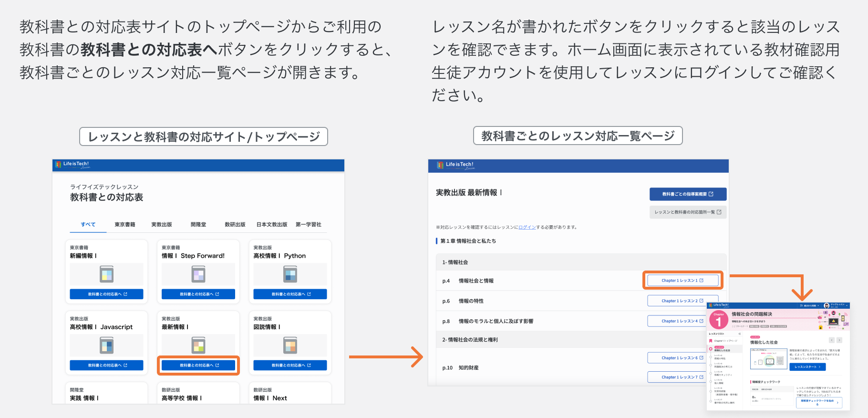Click the 情報の特性 row text
Image resolution: width=868 pixels, height=418 pixels.
point(471,301)
